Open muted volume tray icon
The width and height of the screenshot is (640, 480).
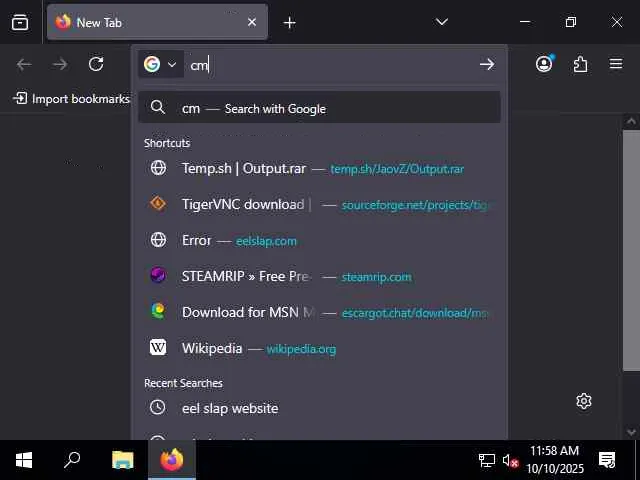(x=510, y=460)
